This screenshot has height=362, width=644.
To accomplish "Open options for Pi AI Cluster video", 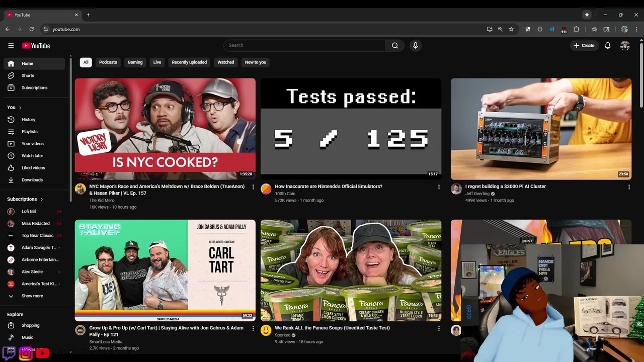I will 629,187.
